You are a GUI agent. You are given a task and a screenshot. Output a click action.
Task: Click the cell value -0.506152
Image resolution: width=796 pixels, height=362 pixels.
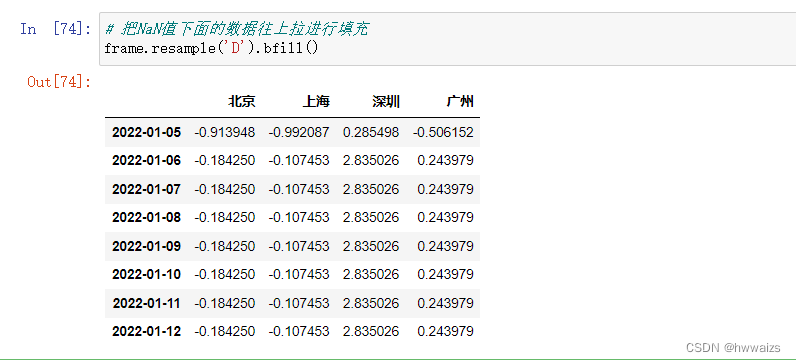tap(443, 133)
